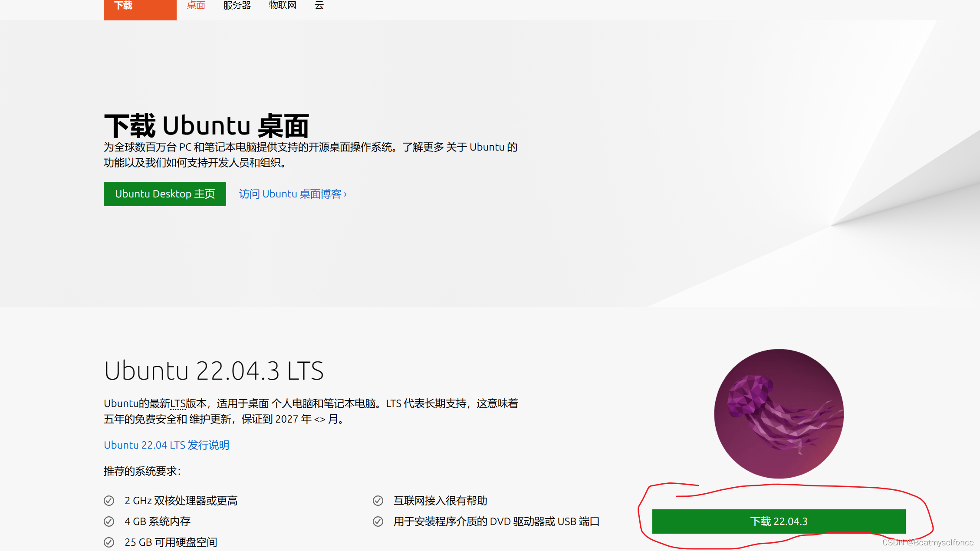Click the checkmark icon beside DVD 驱动器或 USB 端口
Image resolution: width=980 pixels, height=551 pixels.
[378, 521]
